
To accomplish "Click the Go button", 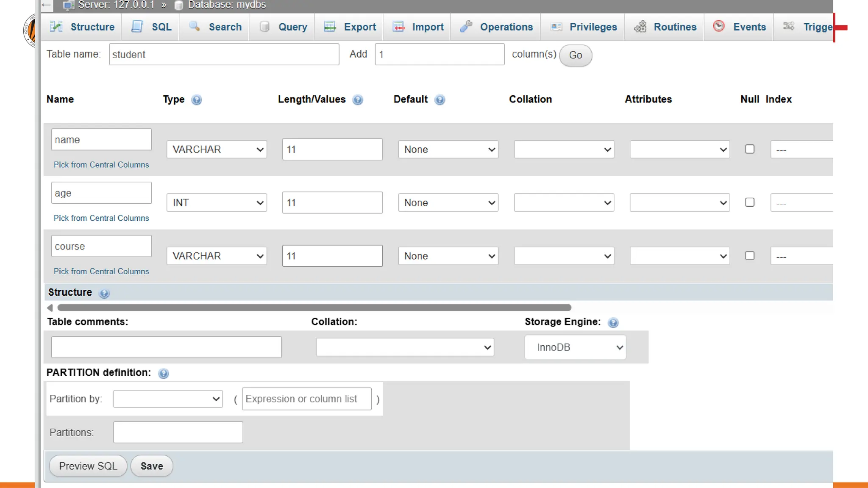I will point(575,55).
